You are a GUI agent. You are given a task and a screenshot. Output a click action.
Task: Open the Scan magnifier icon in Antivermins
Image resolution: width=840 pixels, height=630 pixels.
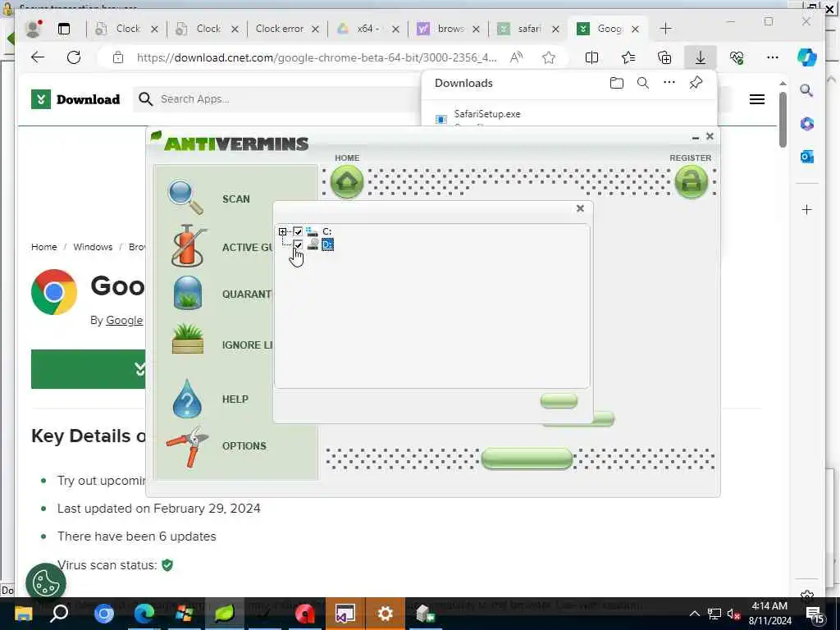185,198
